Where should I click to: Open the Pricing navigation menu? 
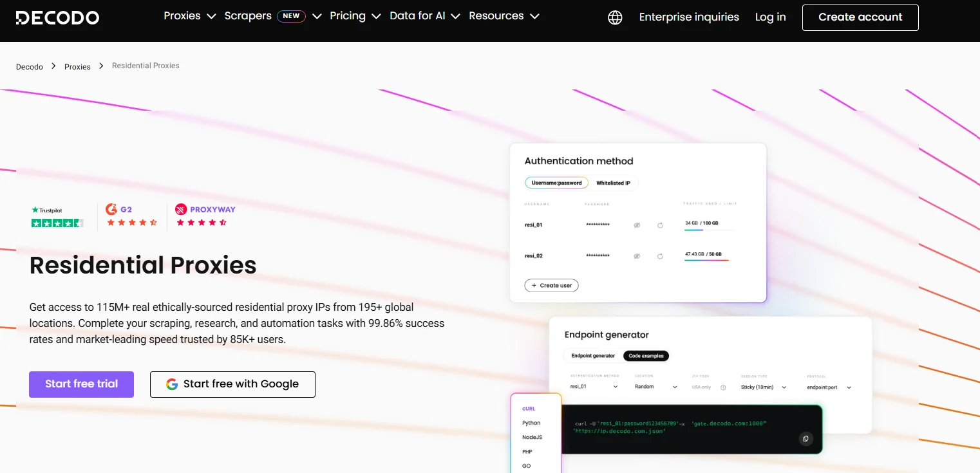(348, 16)
